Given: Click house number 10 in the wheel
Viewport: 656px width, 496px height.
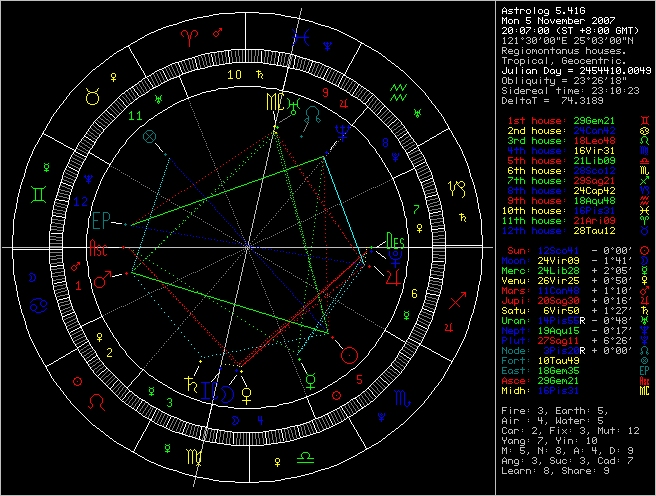Looking at the screenshot, I should [x=234, y=75].
